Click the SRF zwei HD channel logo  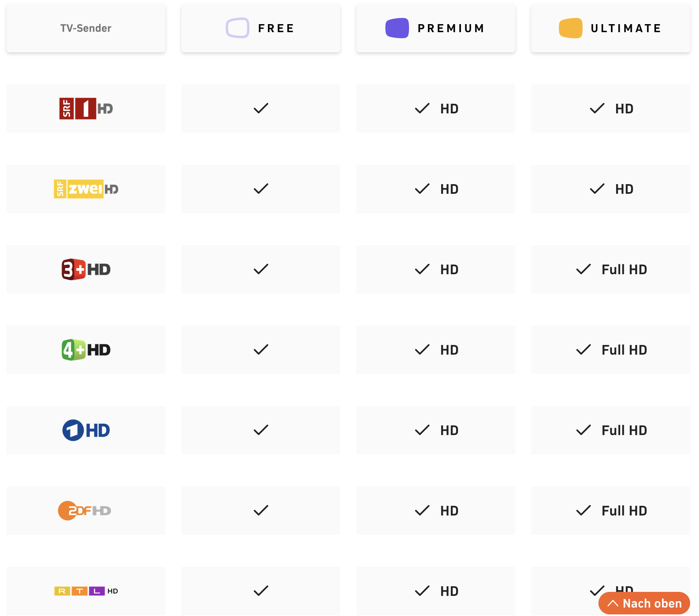[x=86, y=189]
